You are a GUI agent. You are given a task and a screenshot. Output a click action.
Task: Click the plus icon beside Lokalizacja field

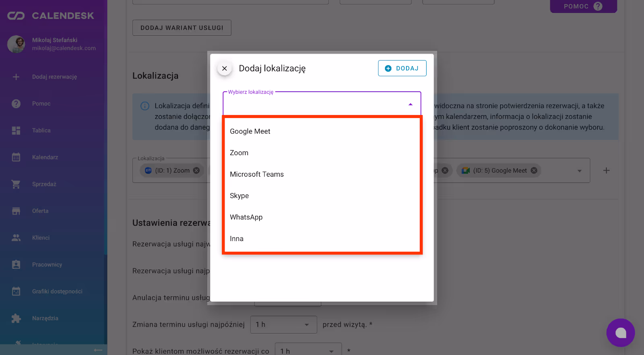click(x=606, y=171)
